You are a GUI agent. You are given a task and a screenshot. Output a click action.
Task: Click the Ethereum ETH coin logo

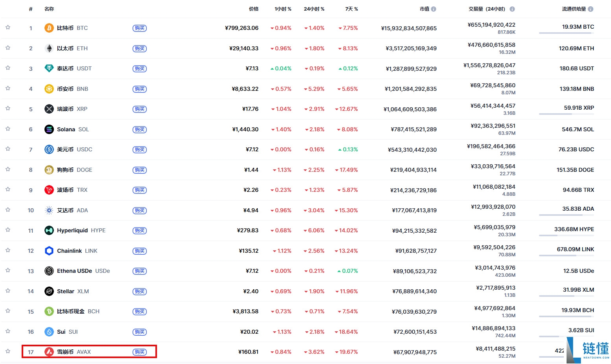(x=49, y=48)
